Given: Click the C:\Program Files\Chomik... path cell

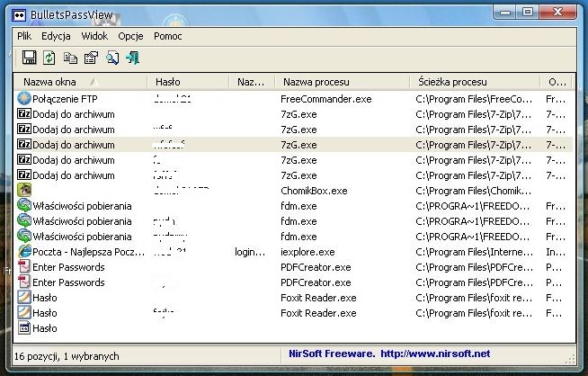Looking at the screenshot, I should 473,191.
